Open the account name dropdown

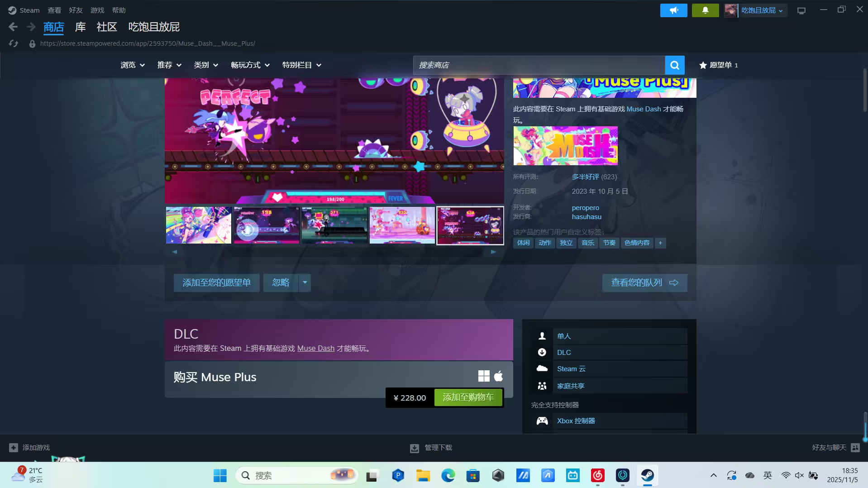coord(761,10)
